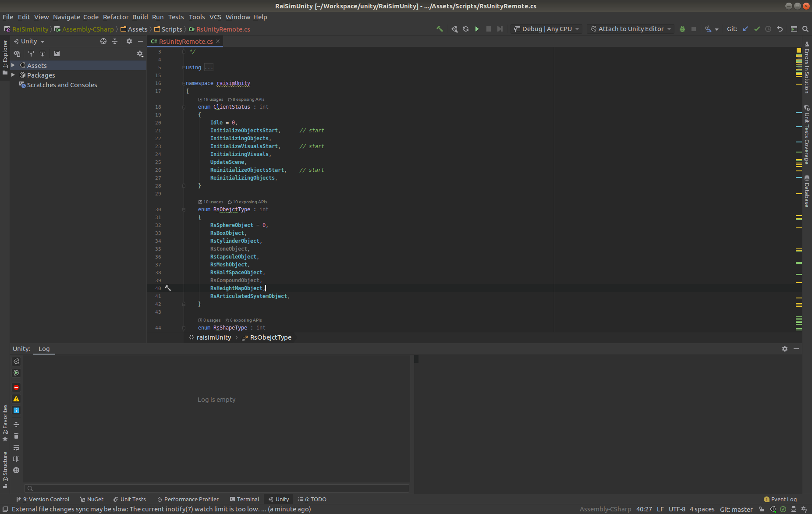Click the UTF-8 encoding status item

[x=677, y=509]
